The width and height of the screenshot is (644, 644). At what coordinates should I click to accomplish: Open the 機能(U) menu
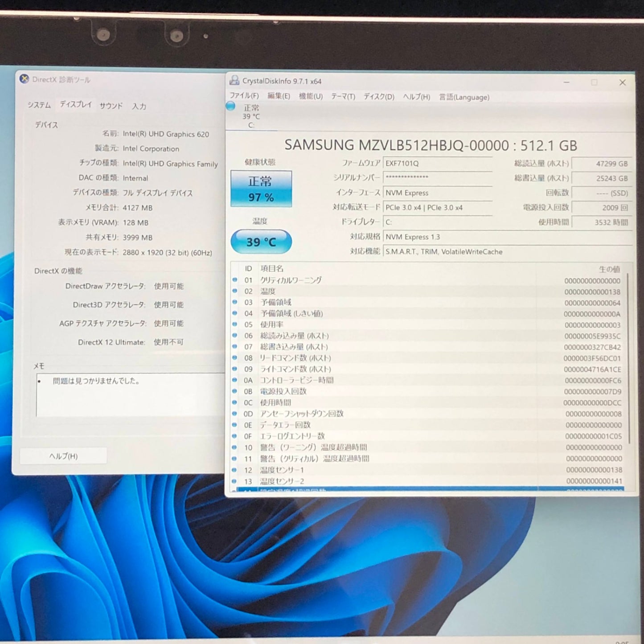point(311,96)
